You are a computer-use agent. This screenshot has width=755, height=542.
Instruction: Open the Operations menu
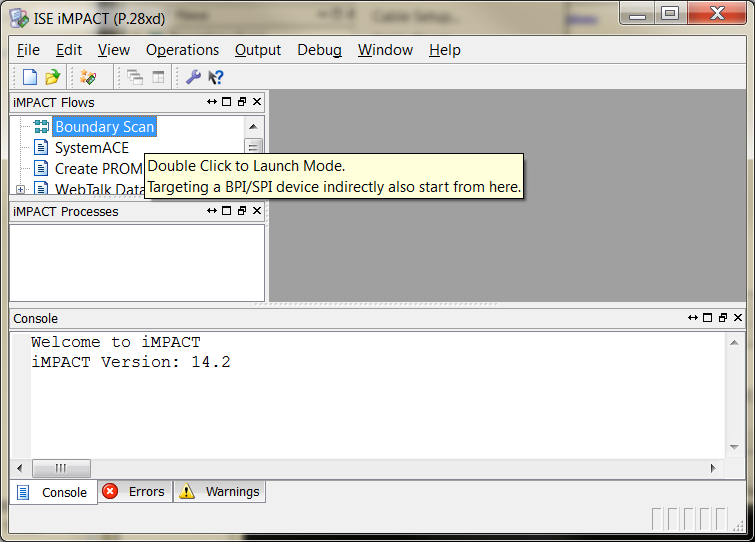pos(182,50)
